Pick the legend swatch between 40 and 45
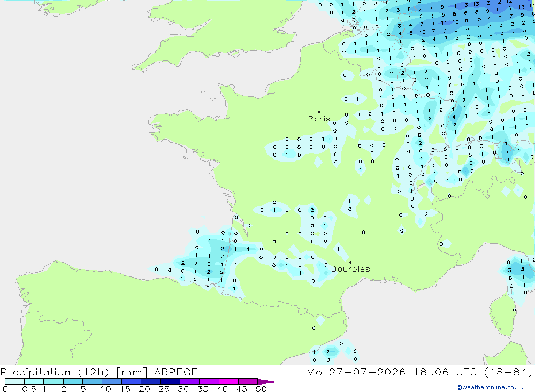Image resolution: width=535 pixels, height=392 pixels. [228, 381]
